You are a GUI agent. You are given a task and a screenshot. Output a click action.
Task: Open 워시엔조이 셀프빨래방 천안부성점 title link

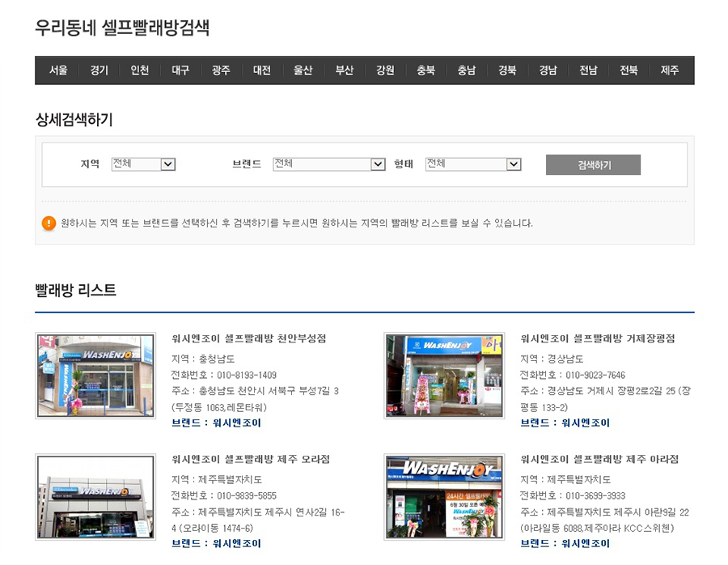pyautogui.click(x=249, y=338)
